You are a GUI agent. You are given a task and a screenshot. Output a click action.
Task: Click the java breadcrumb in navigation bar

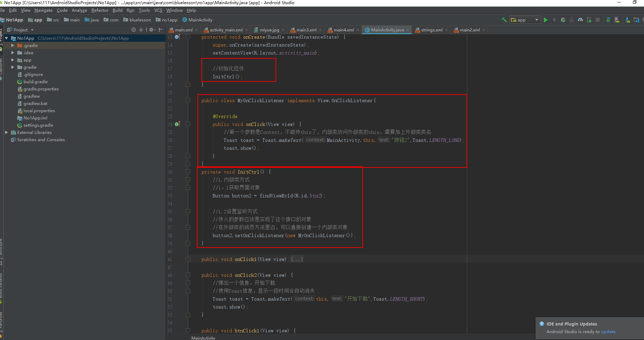pyautogui.click(x=92, y=20)
